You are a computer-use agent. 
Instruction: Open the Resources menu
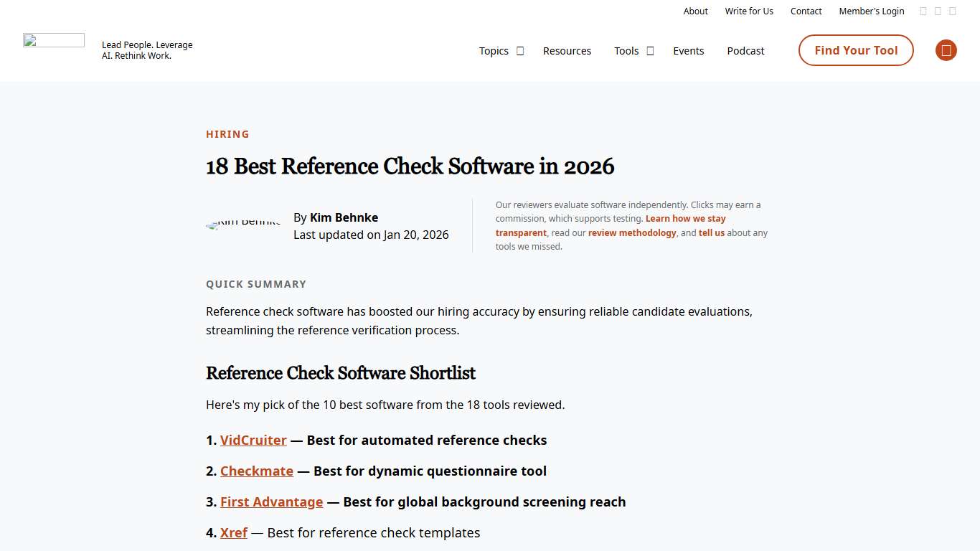pos(567,51)
